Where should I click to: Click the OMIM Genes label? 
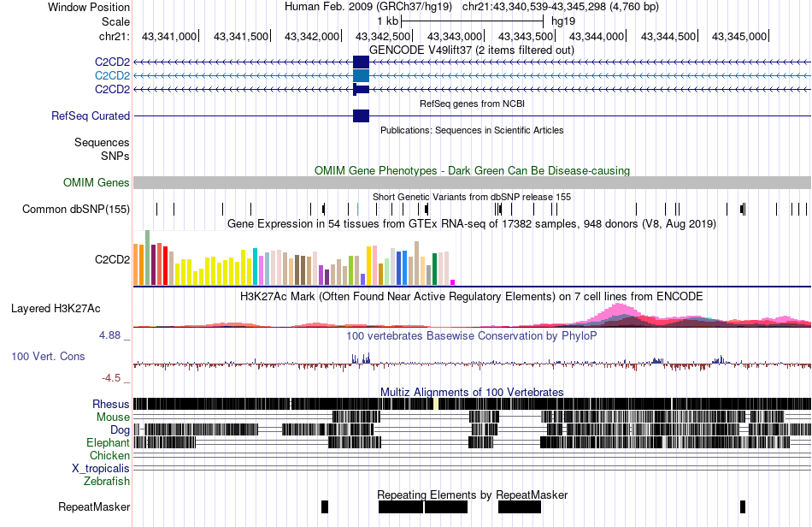click(97, 182)
